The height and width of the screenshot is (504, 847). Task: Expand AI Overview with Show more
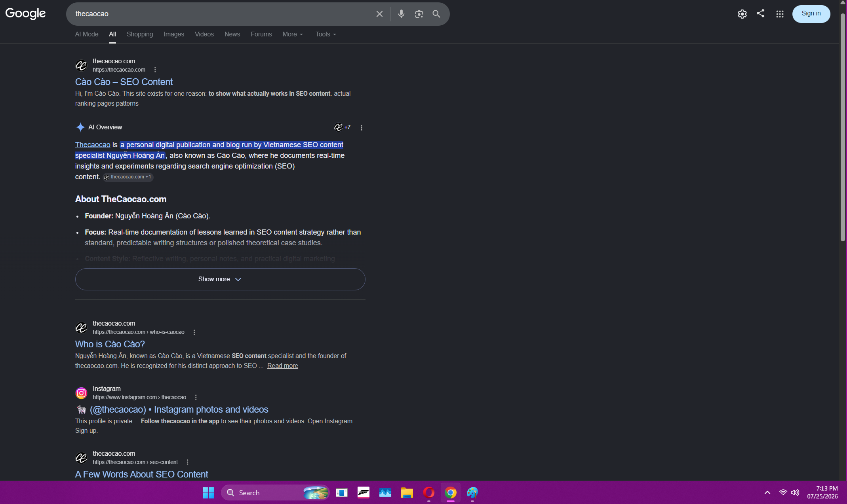click(220, 279)
